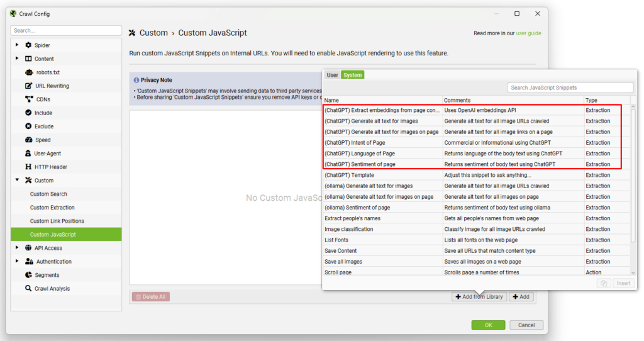
Task: Expand the Spider tree section
Action: [18, 45]
